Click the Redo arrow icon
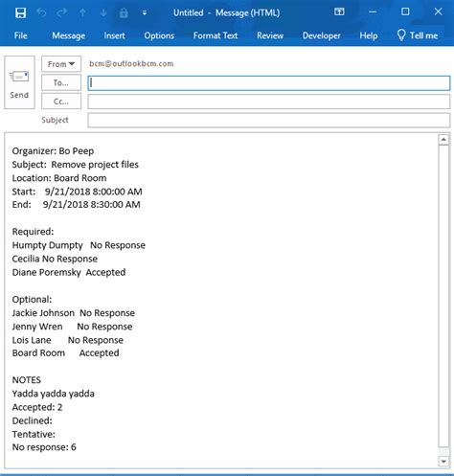The image size is (454, 476). pos(62,12)
